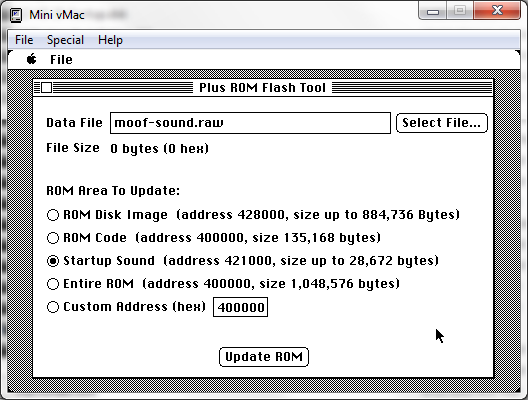Click the 'ROM Area To Update:' label

point(113,191)
